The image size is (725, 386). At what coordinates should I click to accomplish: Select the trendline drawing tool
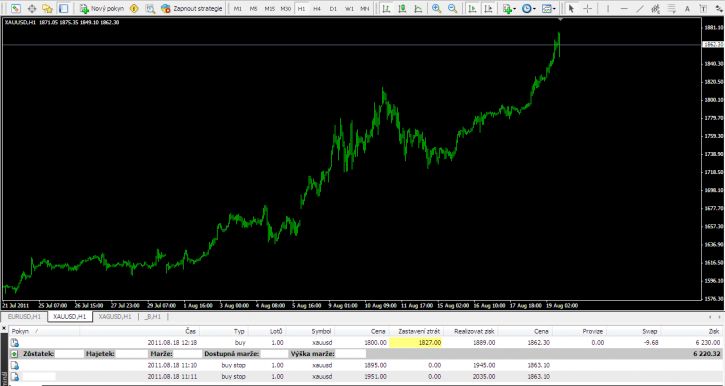[x=639, y=8]
